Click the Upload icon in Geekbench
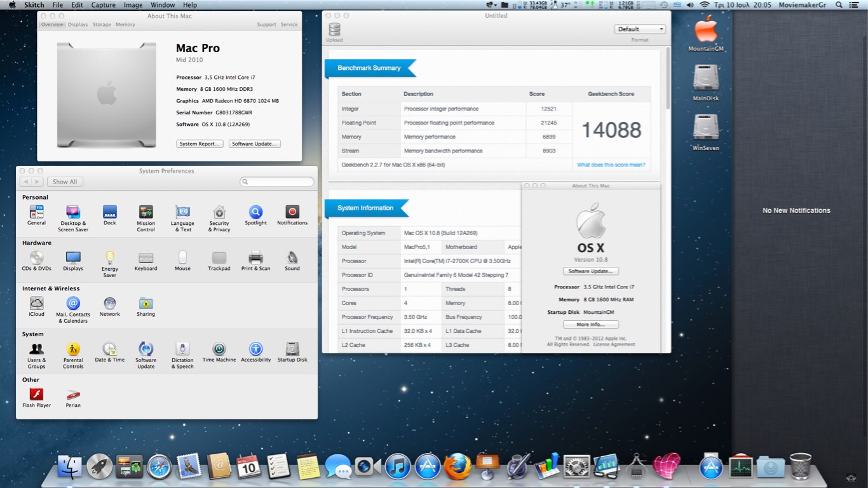This screenshot has height=488, width=868. [x=334, y=32]
